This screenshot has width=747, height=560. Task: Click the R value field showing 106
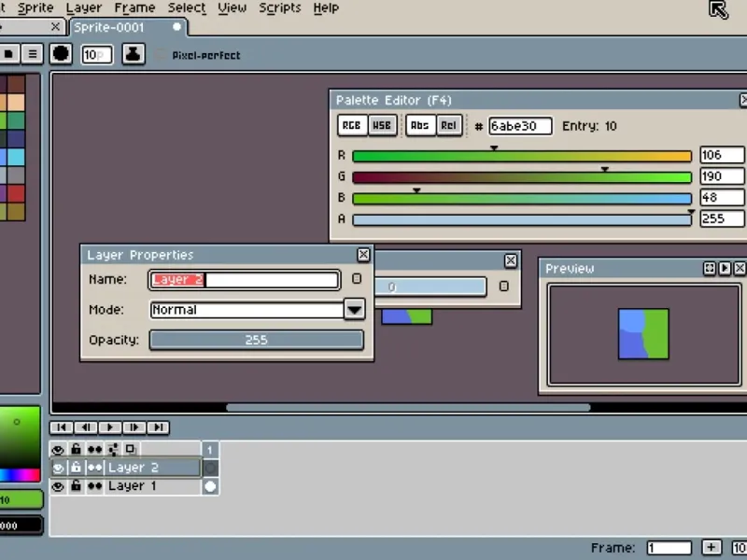pyautogui.click(x=722, y=155)
